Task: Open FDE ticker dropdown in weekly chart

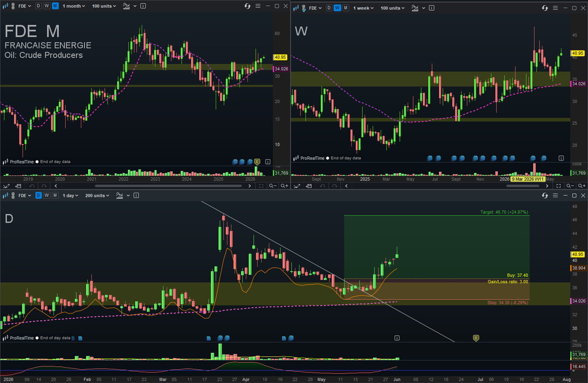Action: pyautogui.click(x=315, y=8)
